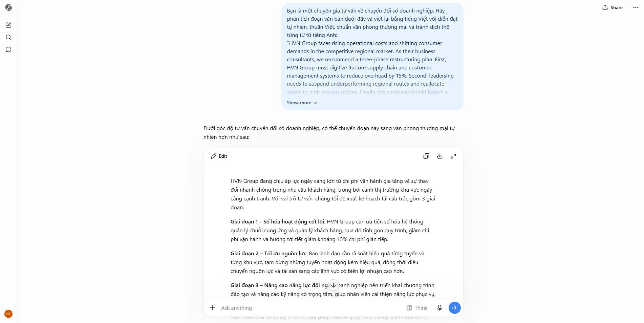Click the Share button
Screen dimensions: 644x323
coord(613,7)
